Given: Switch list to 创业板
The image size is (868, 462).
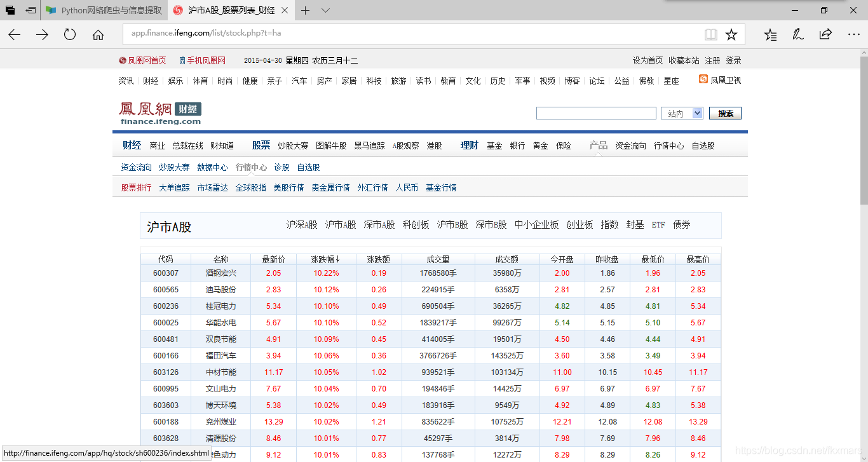Looking at the screenshot, I should point(580,224).
